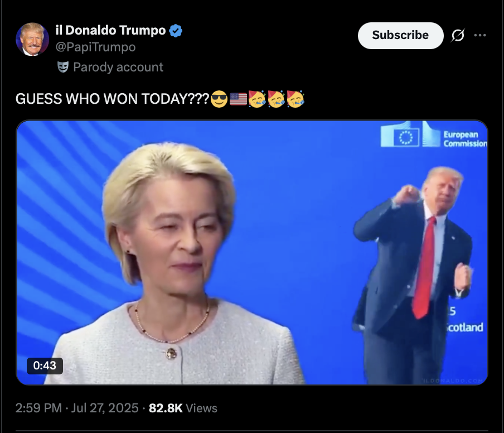Image resolution: width=504 pixels, height=433 pixels.
Task: Open the @PapiTrumpo handle link
Action: [95, 47]
